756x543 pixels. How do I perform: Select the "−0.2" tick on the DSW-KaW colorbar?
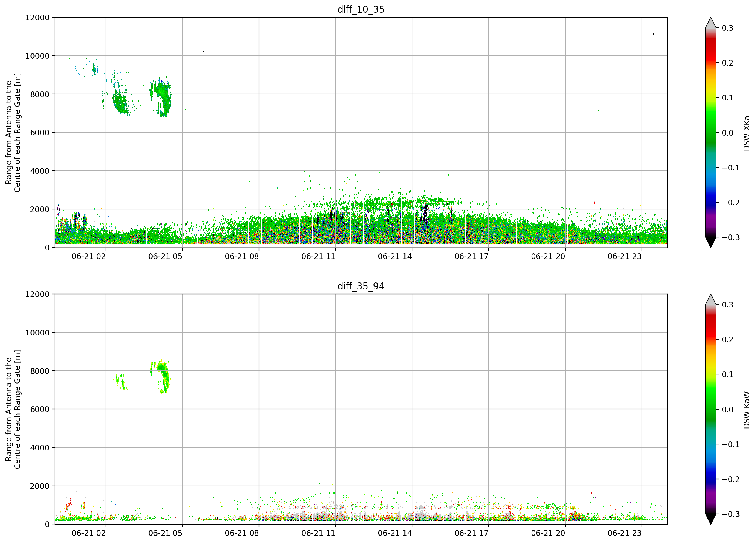click(731, 479)
